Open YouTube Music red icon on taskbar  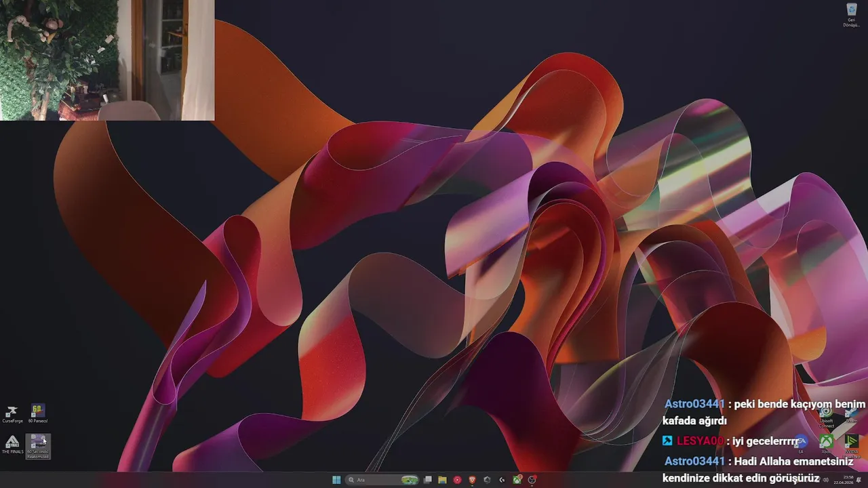457,480
